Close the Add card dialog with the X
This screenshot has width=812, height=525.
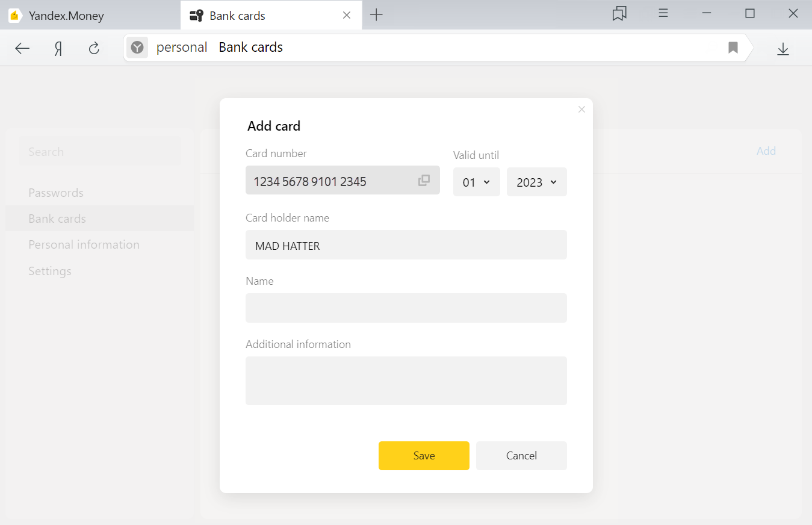tap(581, 110)
